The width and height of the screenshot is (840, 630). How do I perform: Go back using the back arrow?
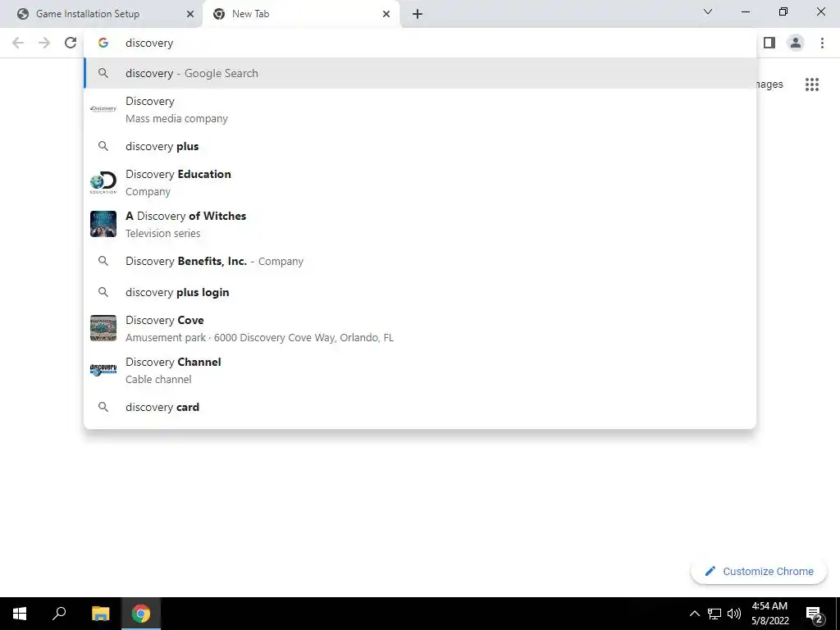[18, 43]
